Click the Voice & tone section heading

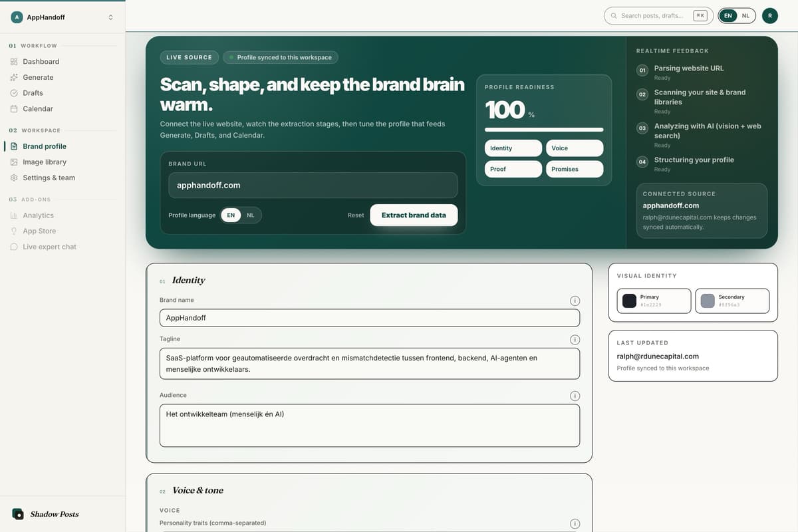tap(198, 490)
